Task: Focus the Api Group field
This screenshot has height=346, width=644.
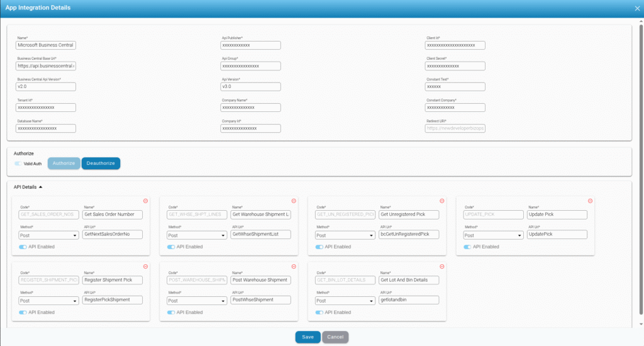Action: (x=250, y=66)
